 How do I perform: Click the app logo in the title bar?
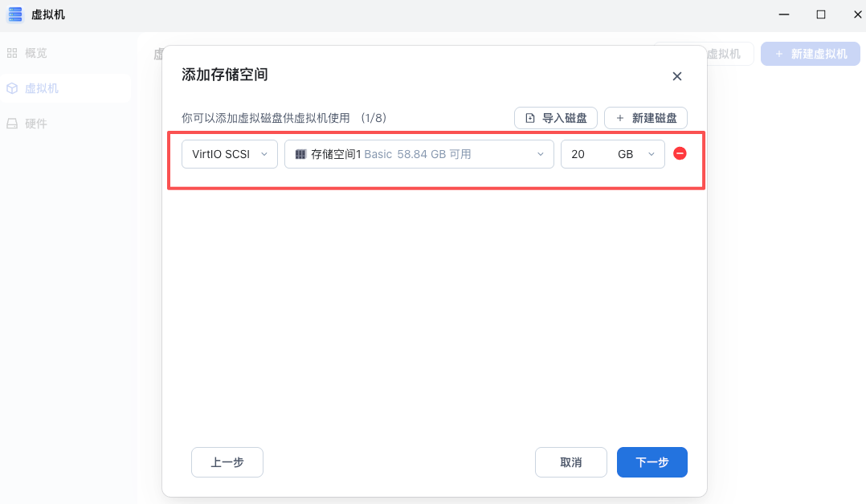coord(14,14)
